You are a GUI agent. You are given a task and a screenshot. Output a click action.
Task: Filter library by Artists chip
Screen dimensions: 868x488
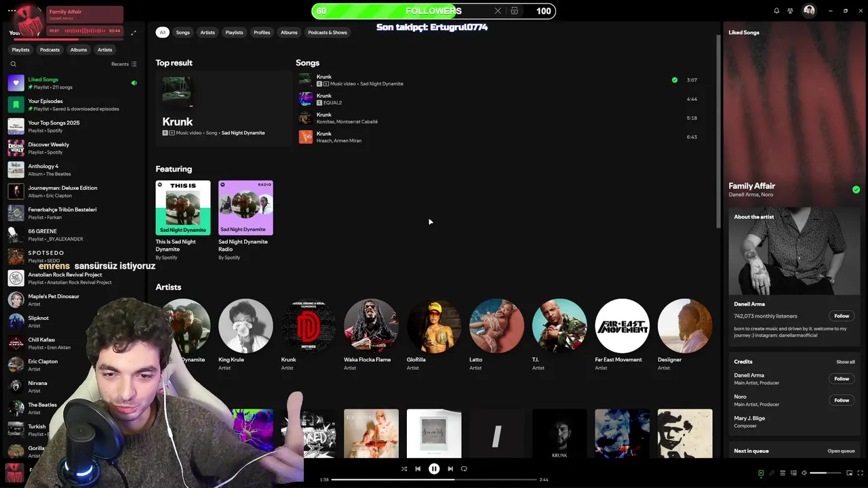coord(104,49)
